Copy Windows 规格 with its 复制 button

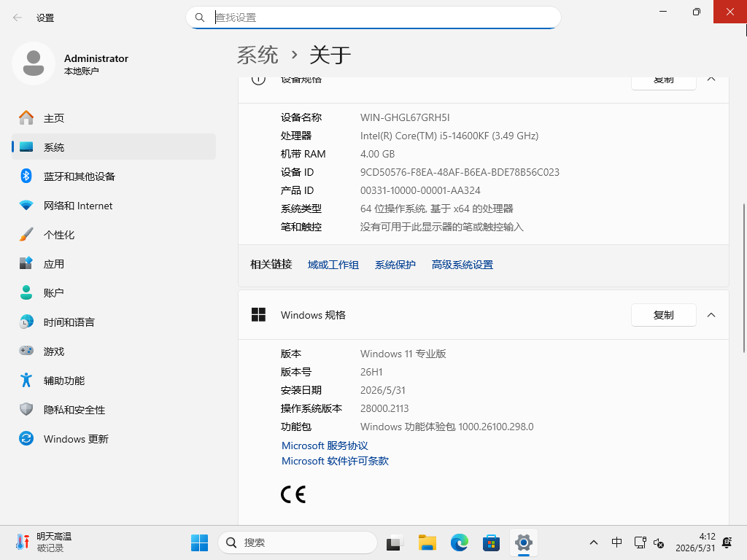(664, 315)
